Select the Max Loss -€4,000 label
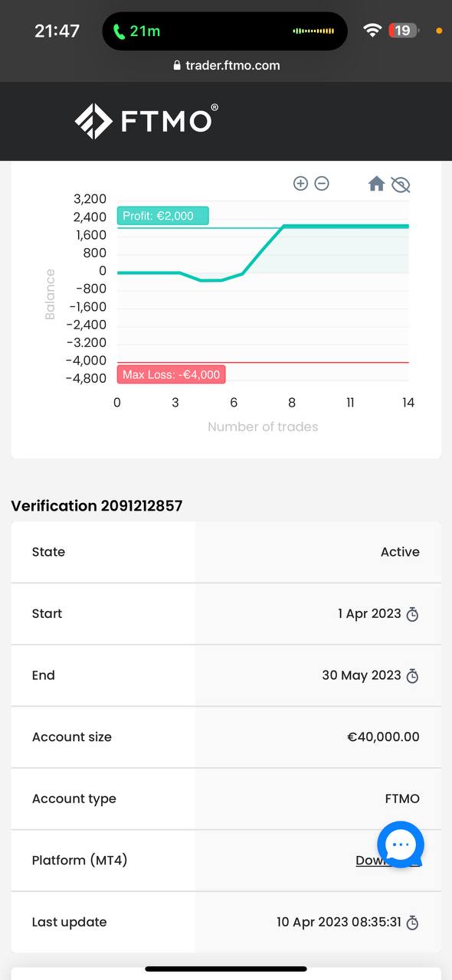Viewport: 452px width, 980px height. [x=172, y=374]
